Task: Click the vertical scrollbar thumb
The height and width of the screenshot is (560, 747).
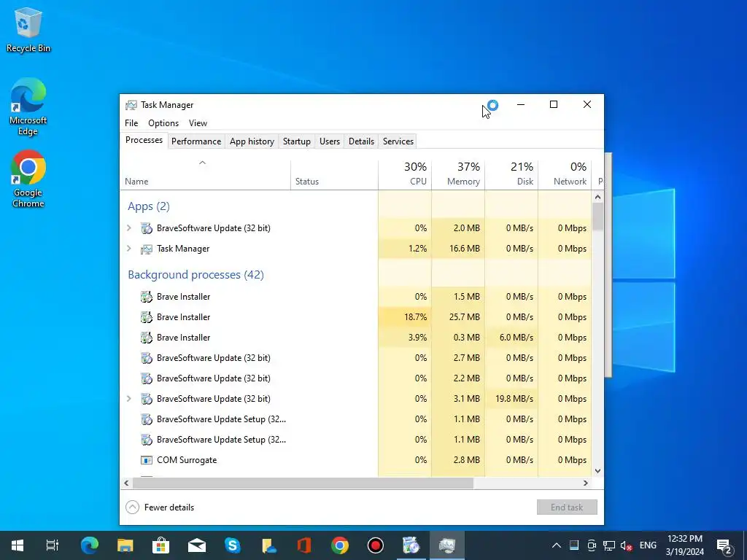Action: pos(598,217)
